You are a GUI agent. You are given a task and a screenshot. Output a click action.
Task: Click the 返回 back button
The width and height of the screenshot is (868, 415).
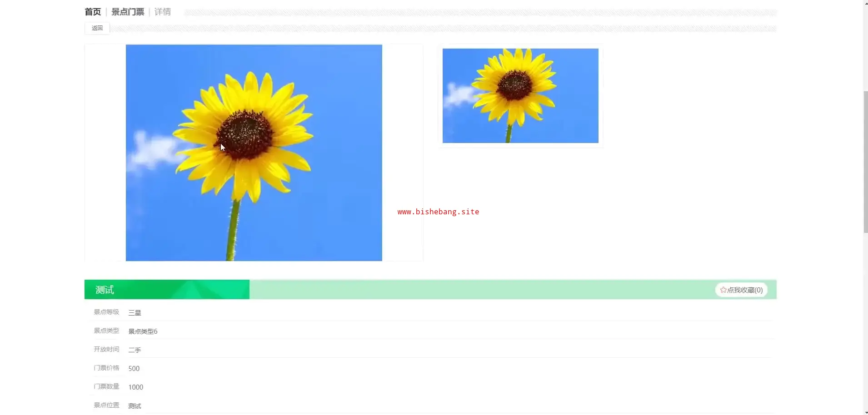[x=97, y=28]
